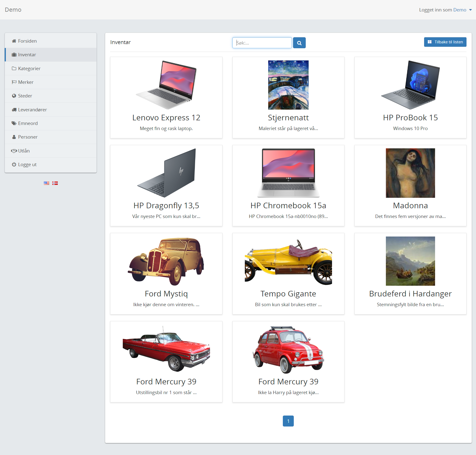Viewport: 476px width, 455px height.
Task: Open the Lenovo Express 12 laptop image
Action: (166, 85)
